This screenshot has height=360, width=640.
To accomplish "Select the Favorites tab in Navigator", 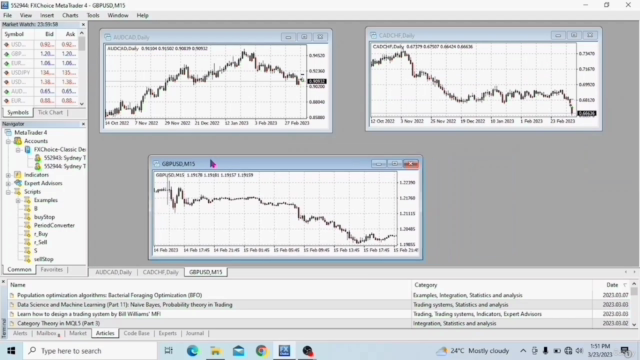I will pyautogui.click(x=51, y=269).
